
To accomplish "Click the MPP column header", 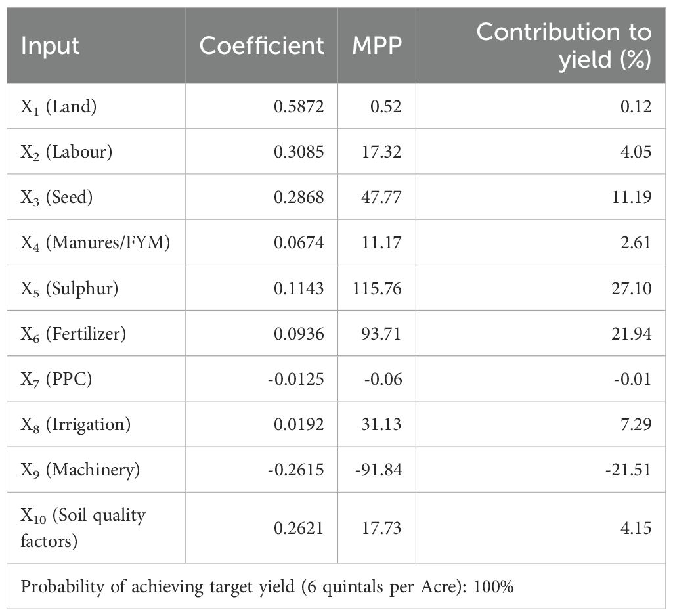I will click(376, 46).
